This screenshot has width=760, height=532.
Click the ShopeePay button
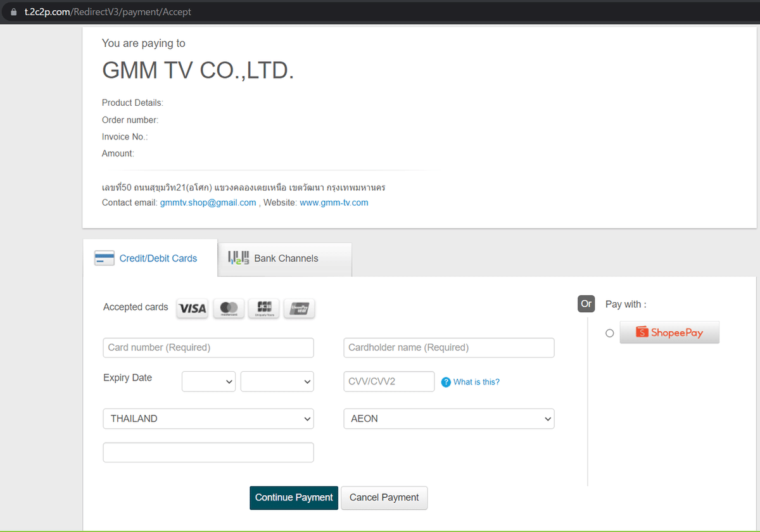(669, 332)
